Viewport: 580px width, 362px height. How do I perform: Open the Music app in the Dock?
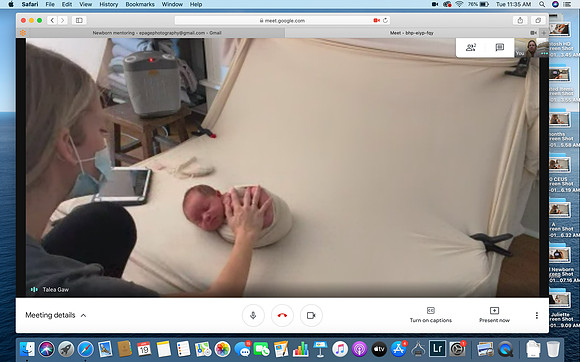click(x=340, y=349)
